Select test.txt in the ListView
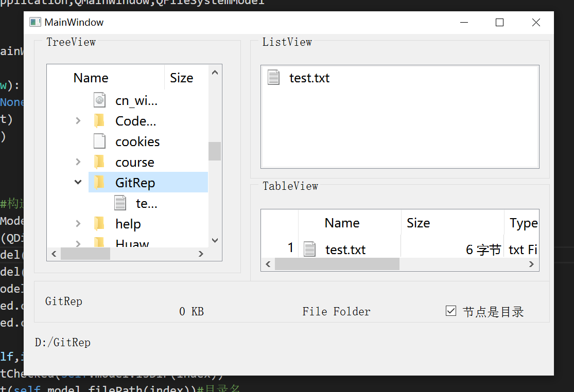This screenshot has width=574, height=392. [309, 78]
